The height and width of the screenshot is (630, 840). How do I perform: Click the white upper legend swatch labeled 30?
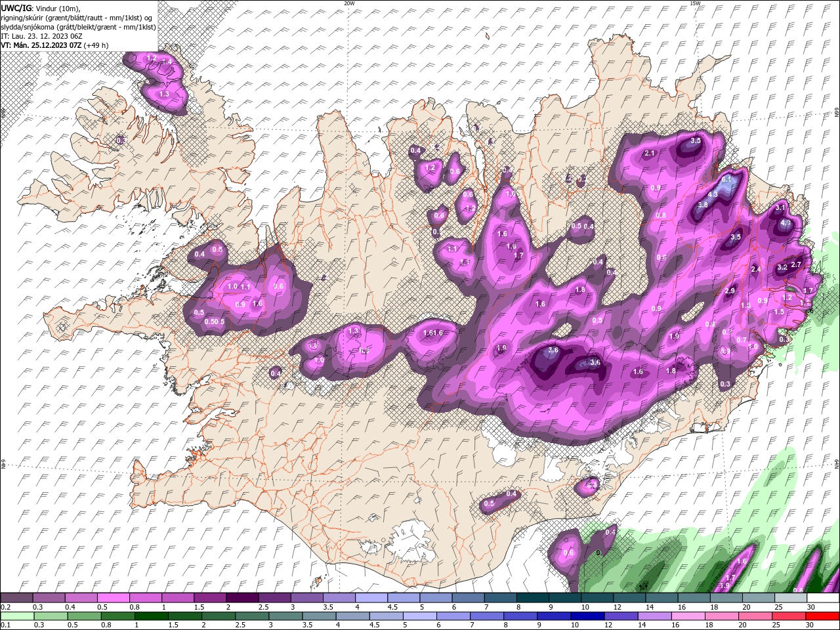[x=822, y=598]
